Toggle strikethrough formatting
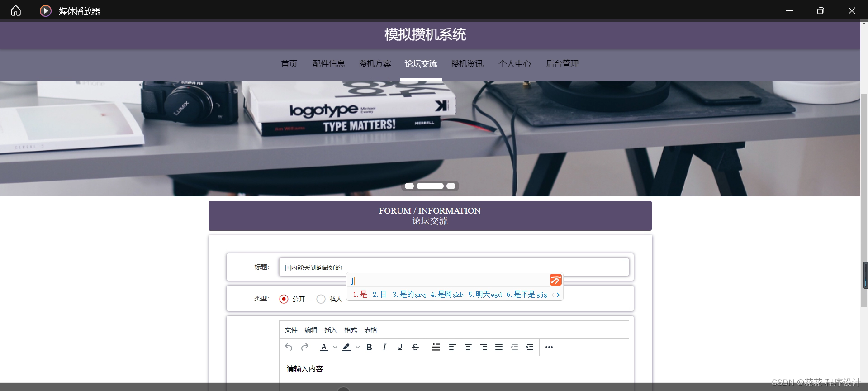868x391 pixels. 415,347
